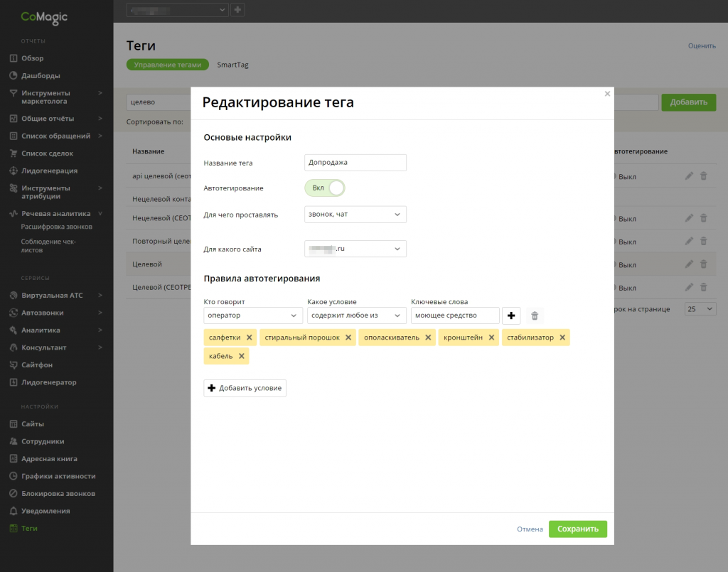Click the Отмена link
Image resolution: width=728 pixels, height=572 pixels.
[x=530, y=529]
